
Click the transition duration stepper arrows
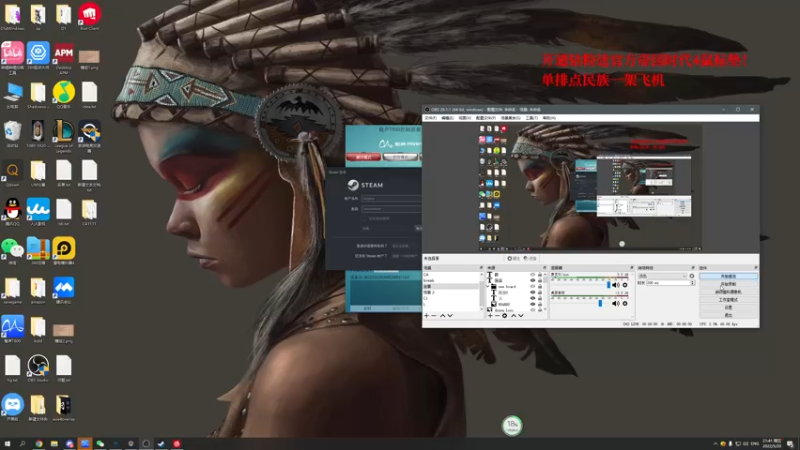click(692, 283)
